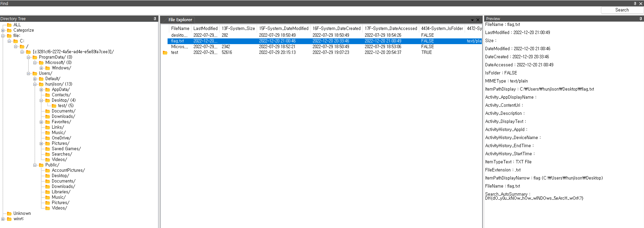Click the TRUE IsFolder cell
Screen dimensions: 644x228
click(x=427, y=53)
